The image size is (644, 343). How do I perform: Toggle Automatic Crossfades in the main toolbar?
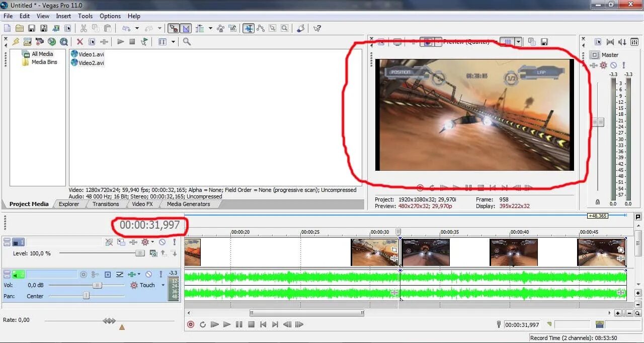click(186, 28)
